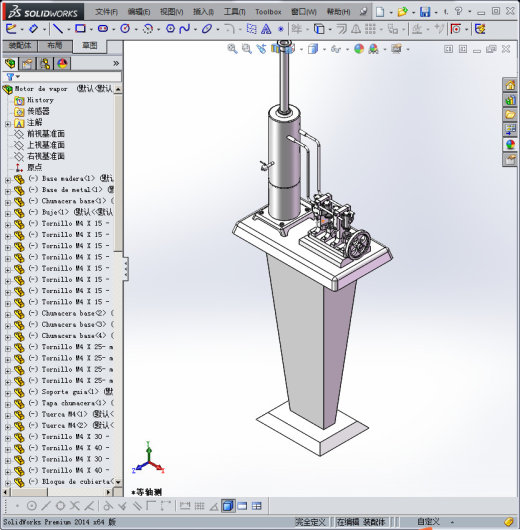
Task: Open the Save icon in top toolbar
Action: (x=425, y=12)
